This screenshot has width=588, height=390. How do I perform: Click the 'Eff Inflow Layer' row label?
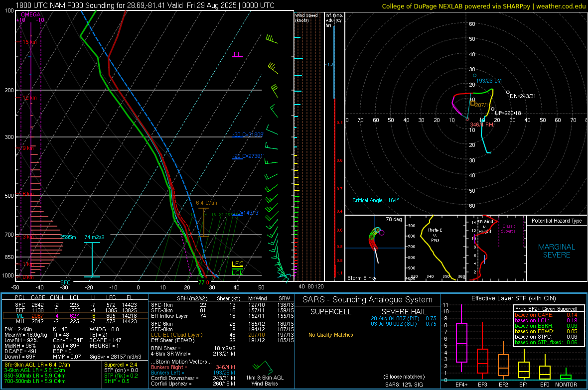click(x=169, y=316)
